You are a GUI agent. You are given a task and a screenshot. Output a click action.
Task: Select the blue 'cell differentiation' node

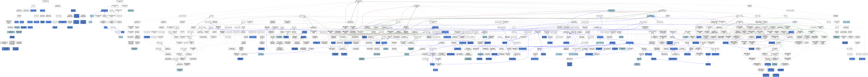click(435, 27)
